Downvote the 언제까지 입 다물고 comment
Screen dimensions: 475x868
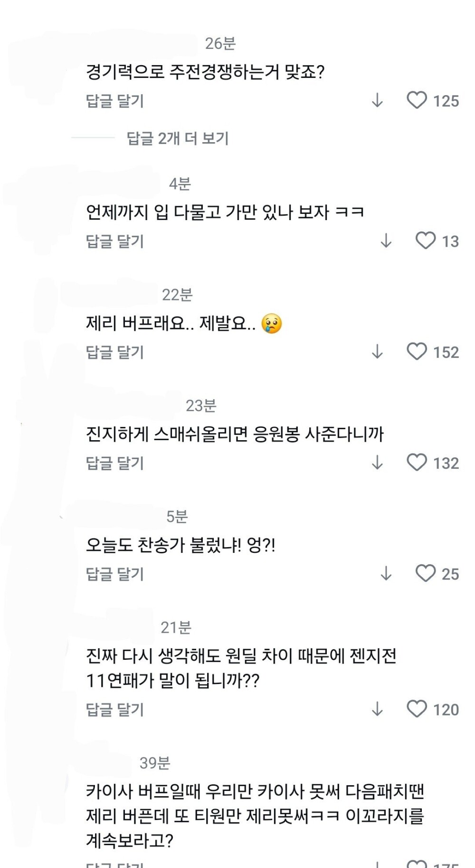click(x=386, y=241)
